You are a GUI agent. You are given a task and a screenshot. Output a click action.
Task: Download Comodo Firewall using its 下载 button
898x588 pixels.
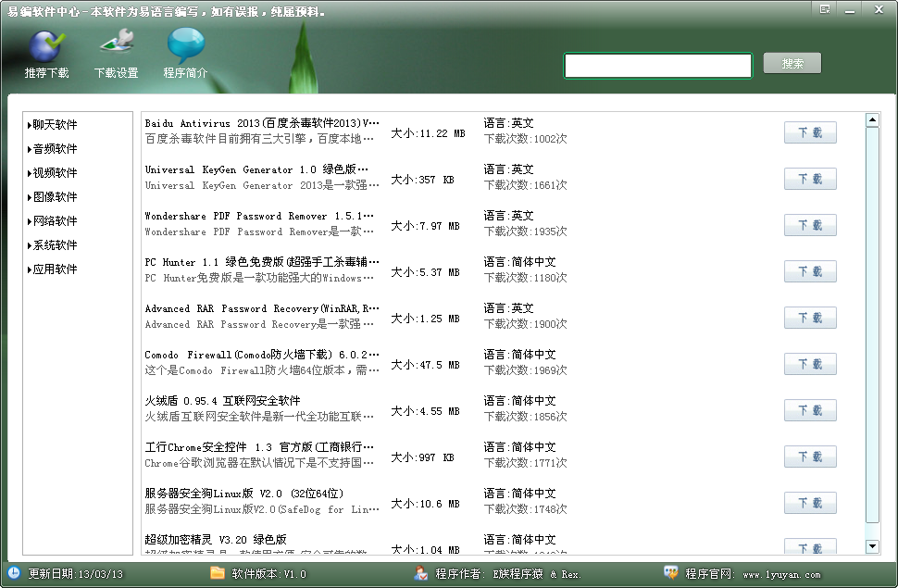pyautogui.click(x=810, y=365)
